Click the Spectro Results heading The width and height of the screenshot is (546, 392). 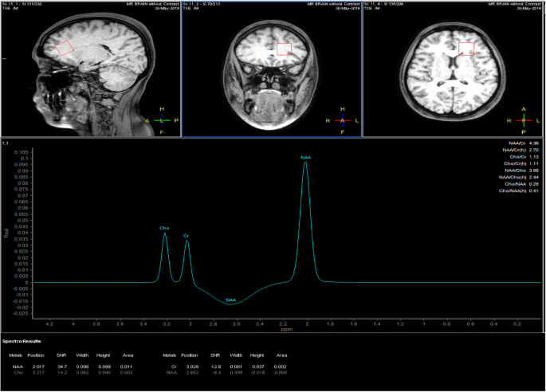[x=22, y=341]
